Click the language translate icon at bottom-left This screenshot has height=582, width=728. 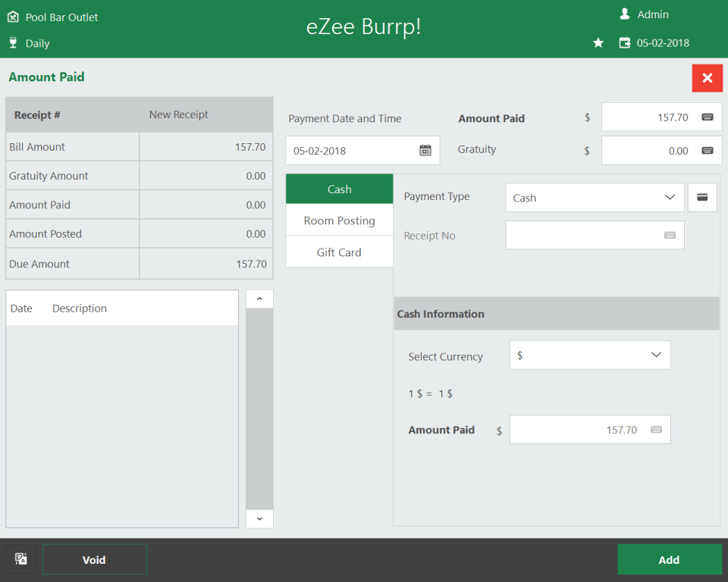coord(21,559)
